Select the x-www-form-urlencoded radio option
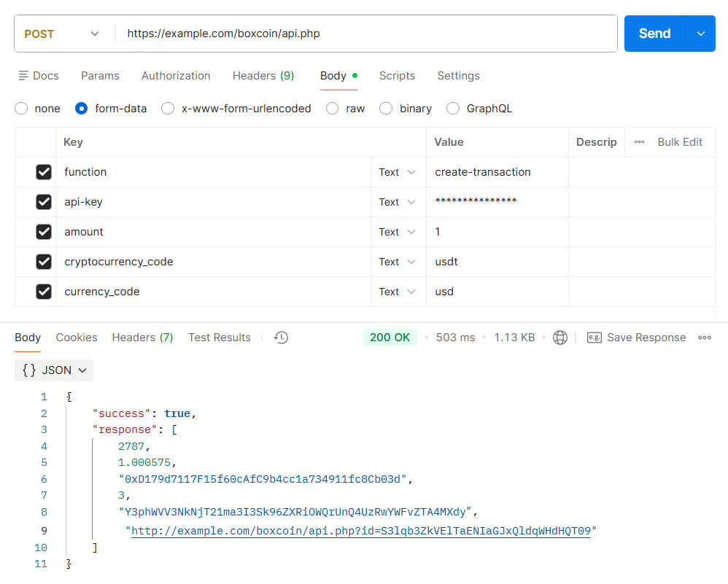 pyautogui.click(x=168, y=109)
